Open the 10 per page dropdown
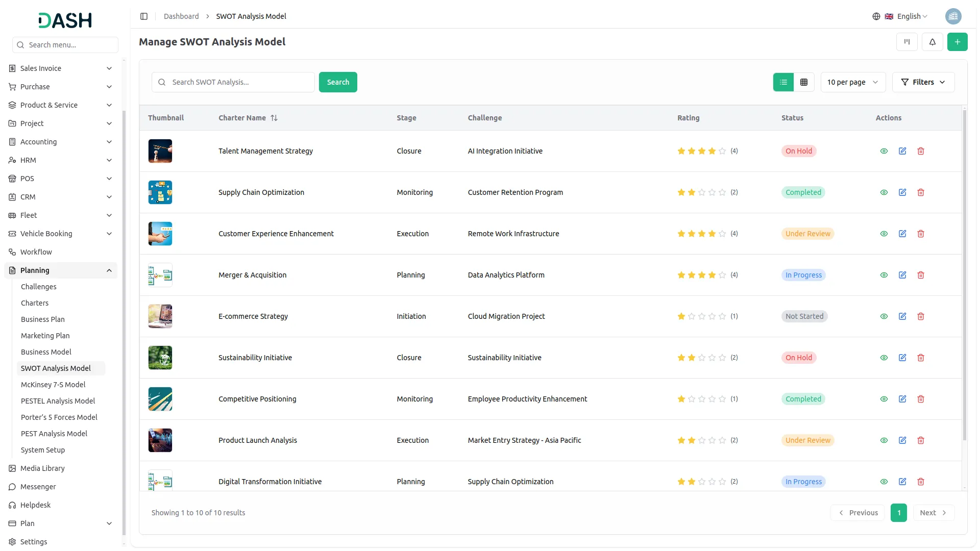 852,82
